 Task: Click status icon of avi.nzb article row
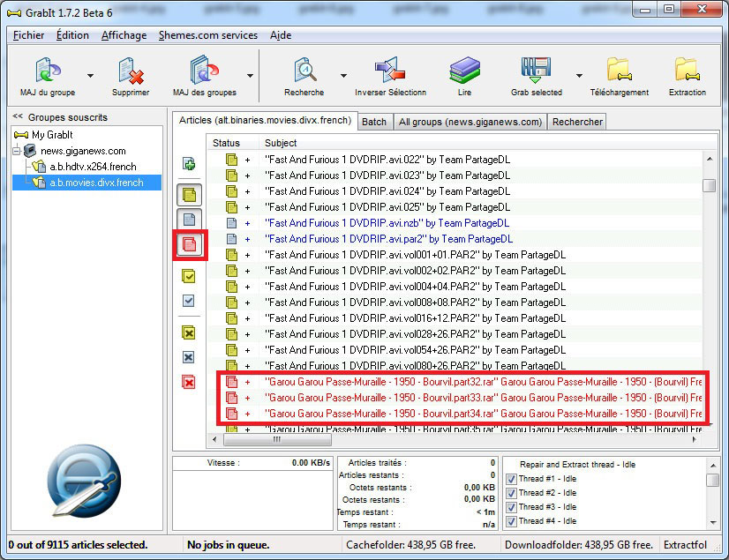(x=231, y=223)
